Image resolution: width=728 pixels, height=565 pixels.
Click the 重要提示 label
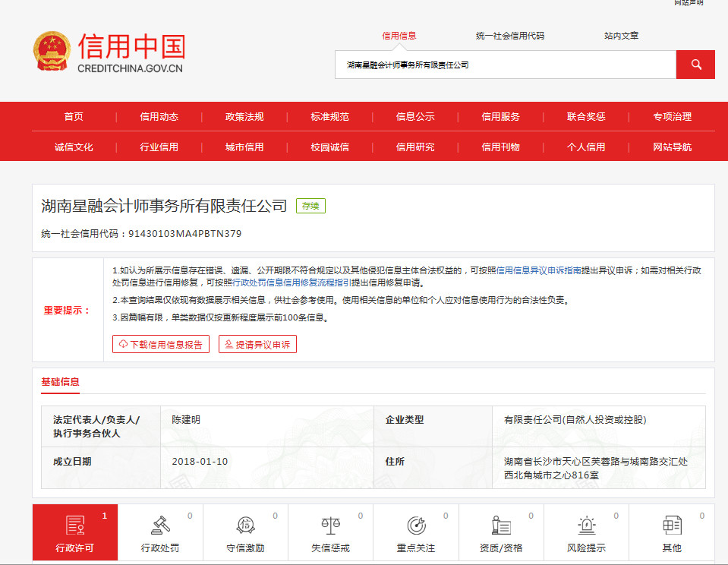click(x=67, y=311)
